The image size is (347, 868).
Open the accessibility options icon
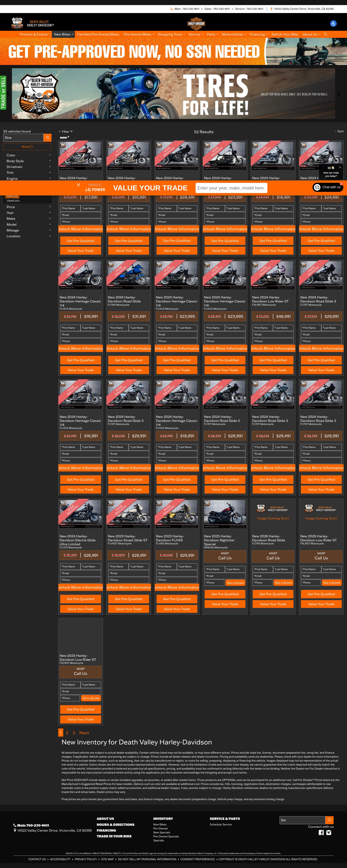tap(333, 24)
